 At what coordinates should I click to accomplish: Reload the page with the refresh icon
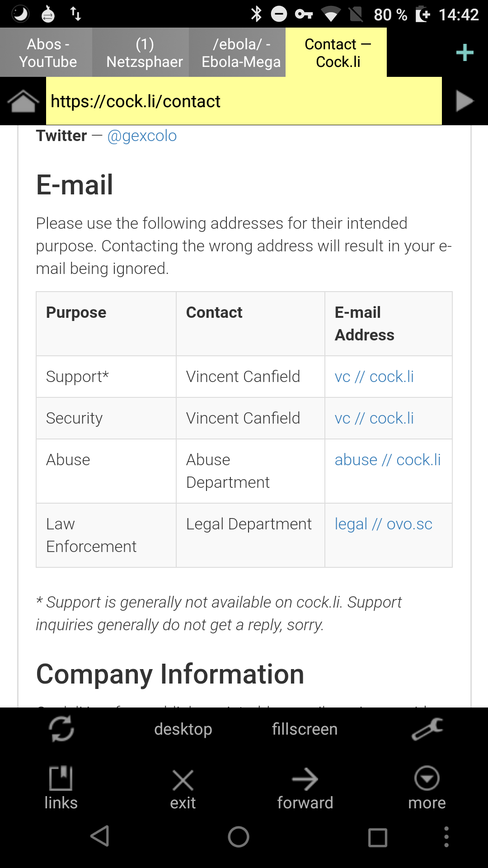pos(61,729)
